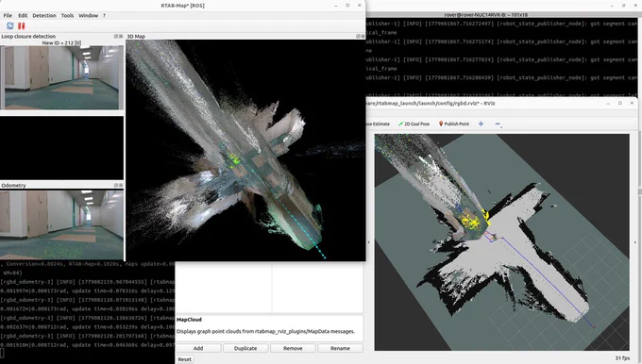Click the MapCloud description heading
The width and height of the screenshot is (642, 364).
(189, 320)
